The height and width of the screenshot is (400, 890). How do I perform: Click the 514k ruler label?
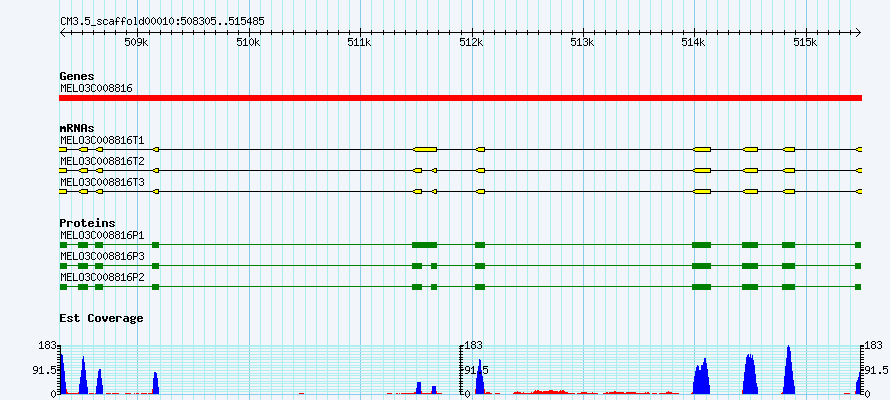(x=694, y=43)
